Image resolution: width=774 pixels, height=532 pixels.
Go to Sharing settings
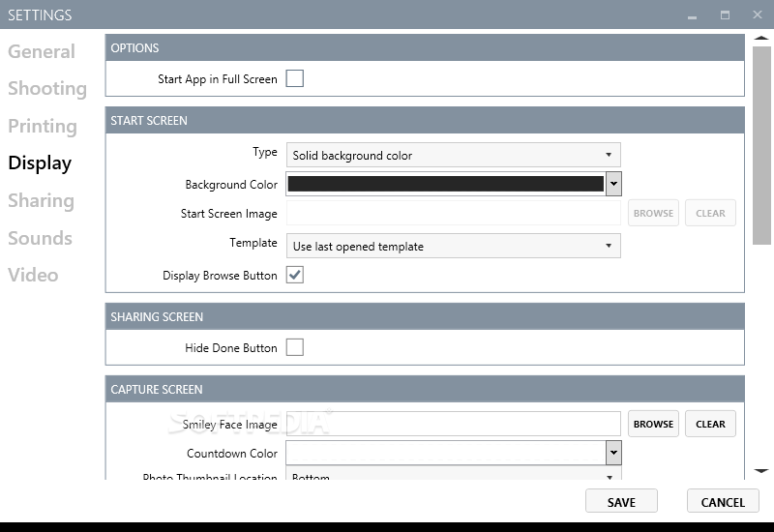coord(41,200)
